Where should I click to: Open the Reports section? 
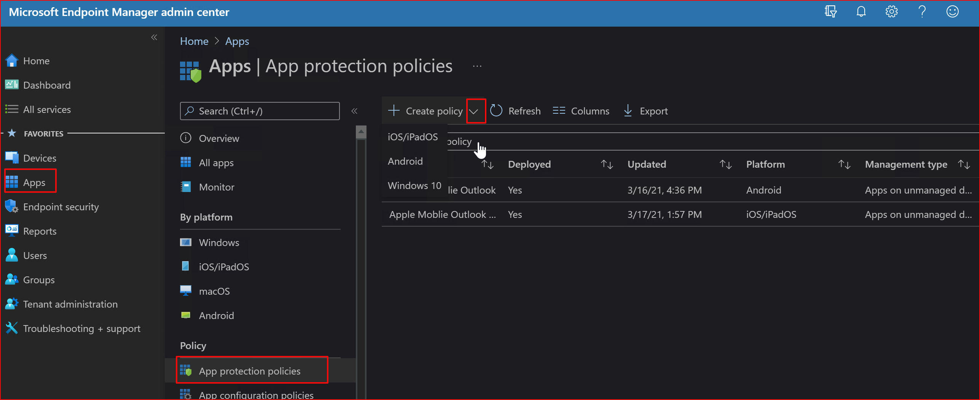coord(40,231)
